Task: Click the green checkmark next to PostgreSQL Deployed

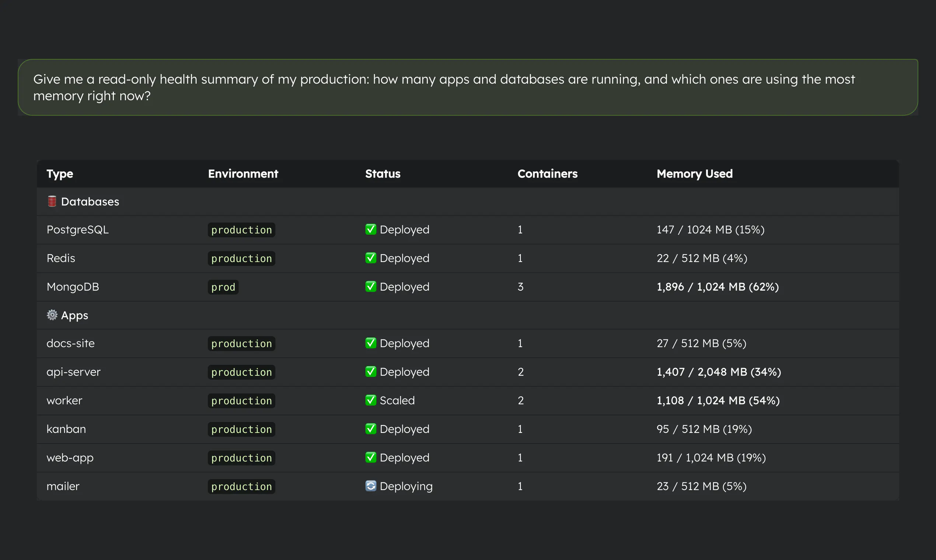Action: click(371, 229)
